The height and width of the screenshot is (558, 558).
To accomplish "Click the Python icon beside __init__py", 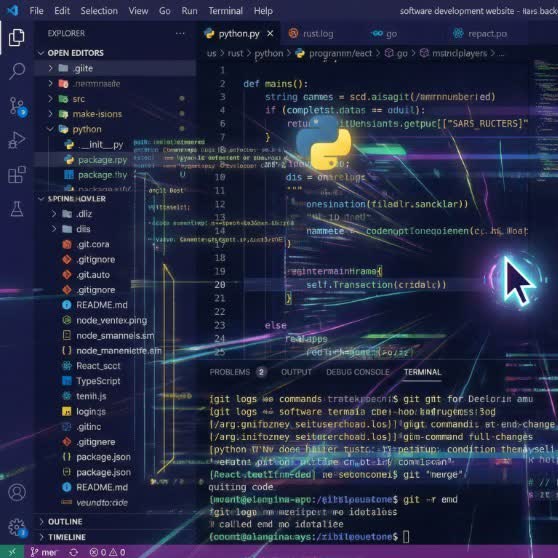I will (69, 144).
